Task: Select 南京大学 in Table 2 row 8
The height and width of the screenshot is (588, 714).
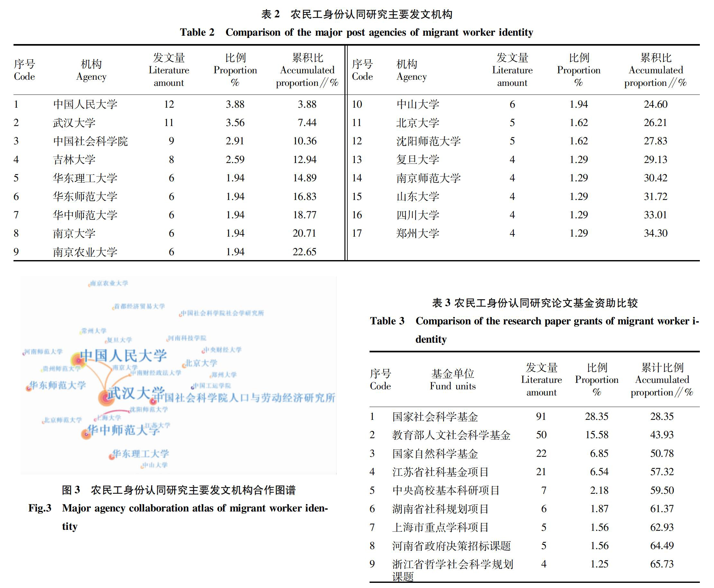Action: tap(74, 233)
